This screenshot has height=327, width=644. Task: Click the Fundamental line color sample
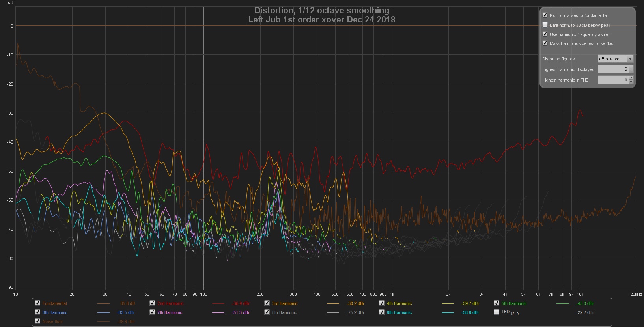click(103, 304)
